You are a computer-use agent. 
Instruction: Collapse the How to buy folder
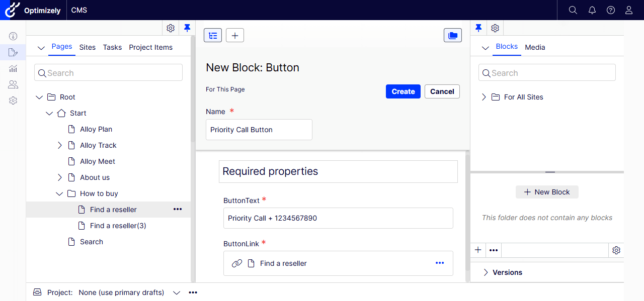tap(60, 193)
